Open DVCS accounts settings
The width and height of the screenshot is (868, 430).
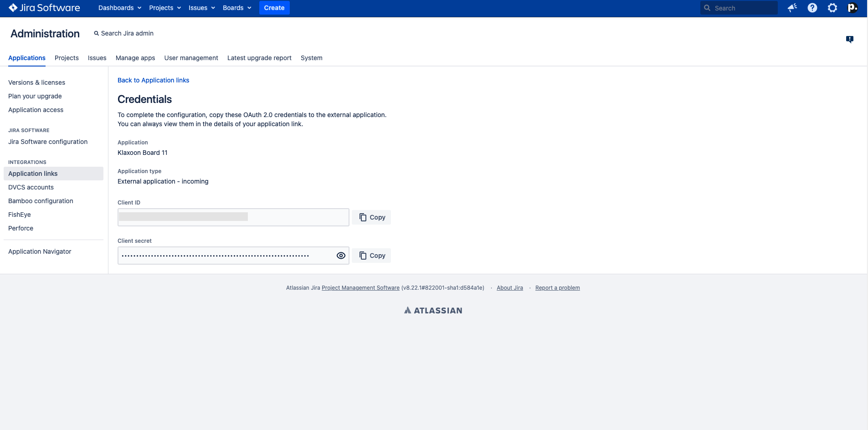pos(31,187)
